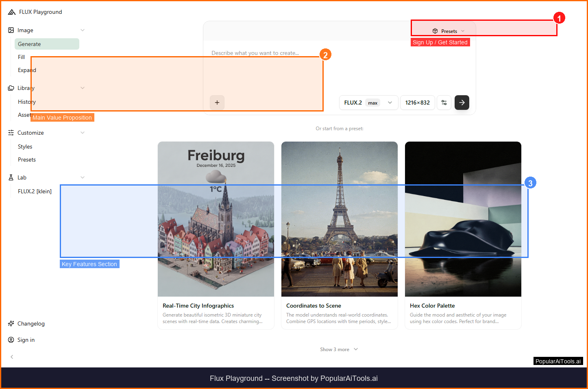Open Styles under Customize
This screenshot has width=588, height=389.
pos(25,146)
